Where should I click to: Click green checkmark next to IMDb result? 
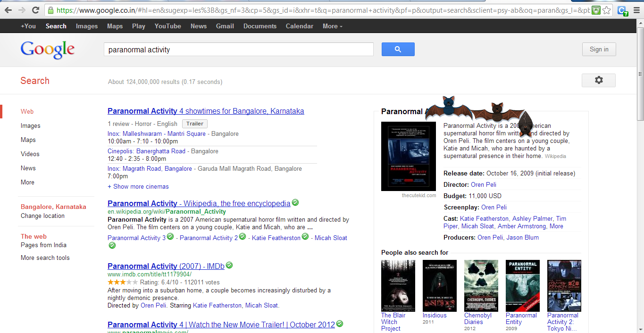coord(229,265)
